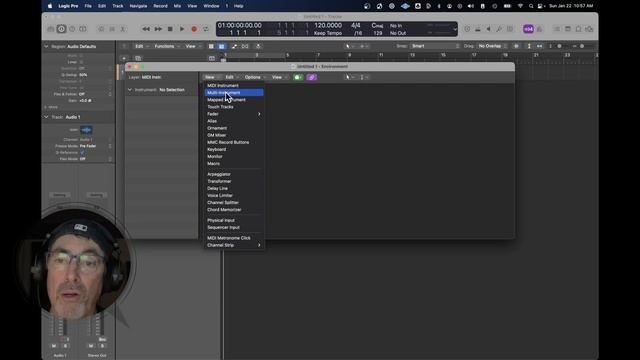Click the Duplicate Track button

[x=138, y=58]
